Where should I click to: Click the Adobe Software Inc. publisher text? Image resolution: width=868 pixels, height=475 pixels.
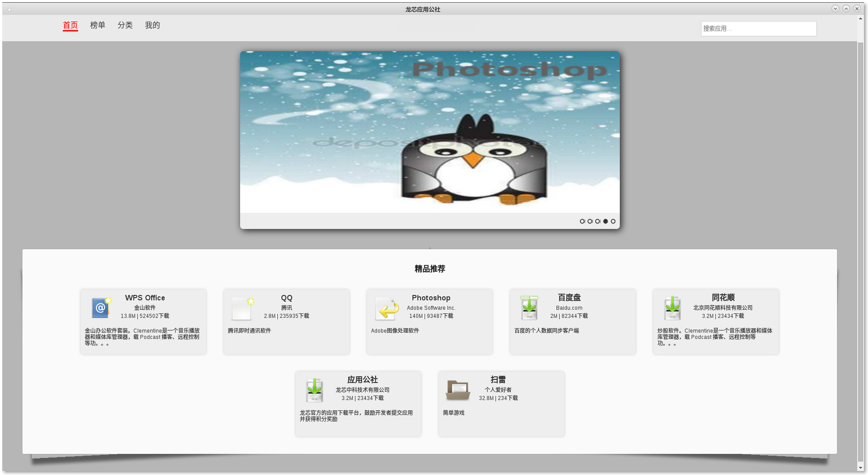click(431, 308)
